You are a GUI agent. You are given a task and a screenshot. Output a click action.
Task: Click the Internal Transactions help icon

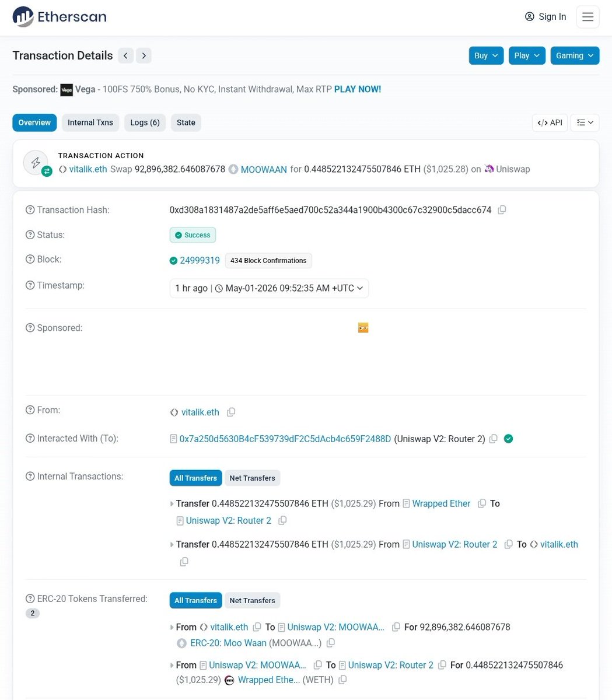[x=30, y=477]
